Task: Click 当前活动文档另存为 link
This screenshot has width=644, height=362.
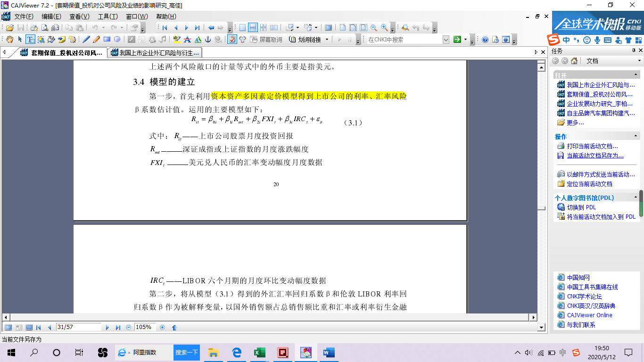Action: pos(595,156)
